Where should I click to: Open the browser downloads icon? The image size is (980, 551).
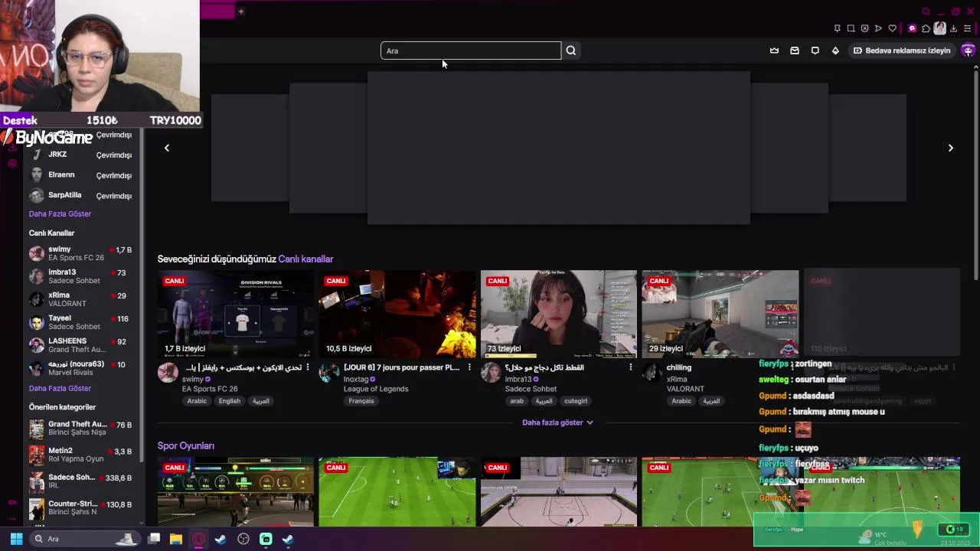[x=953, y=28]
